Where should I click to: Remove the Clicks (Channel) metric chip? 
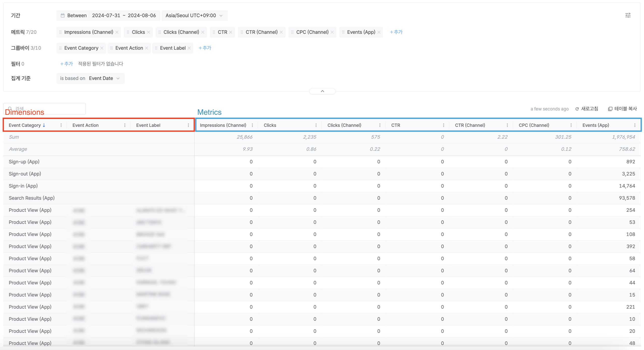[203, 32]
